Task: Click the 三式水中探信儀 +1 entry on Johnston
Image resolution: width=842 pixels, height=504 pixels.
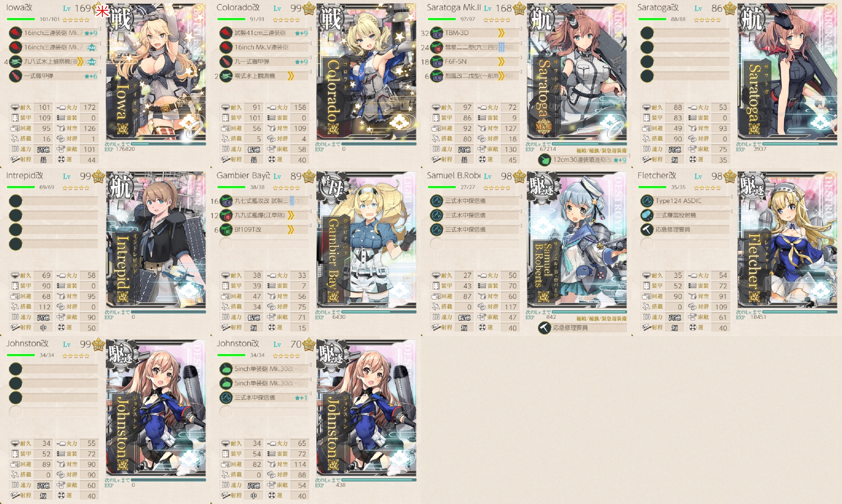Action: 264,398
